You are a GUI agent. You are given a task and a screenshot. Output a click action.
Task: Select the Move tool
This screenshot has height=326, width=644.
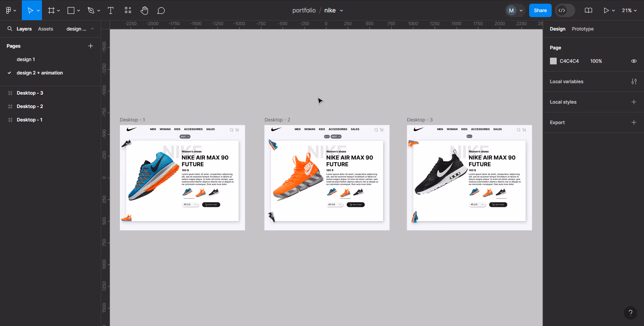click(30, 10)
